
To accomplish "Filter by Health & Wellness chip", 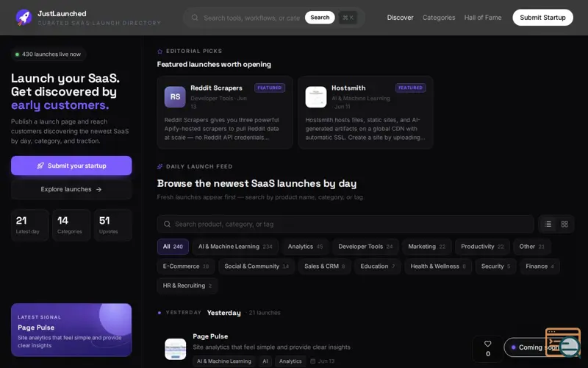I will tap(437, 266).
